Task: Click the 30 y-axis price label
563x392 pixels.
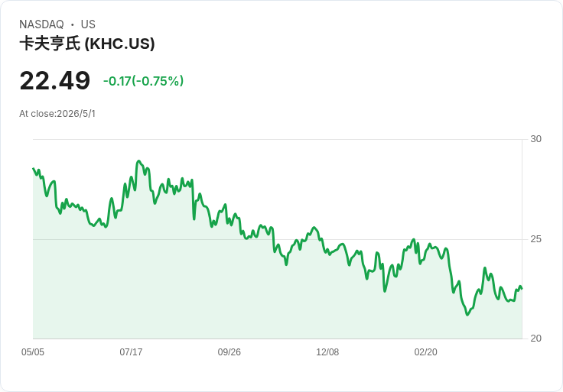Action: 535,139
